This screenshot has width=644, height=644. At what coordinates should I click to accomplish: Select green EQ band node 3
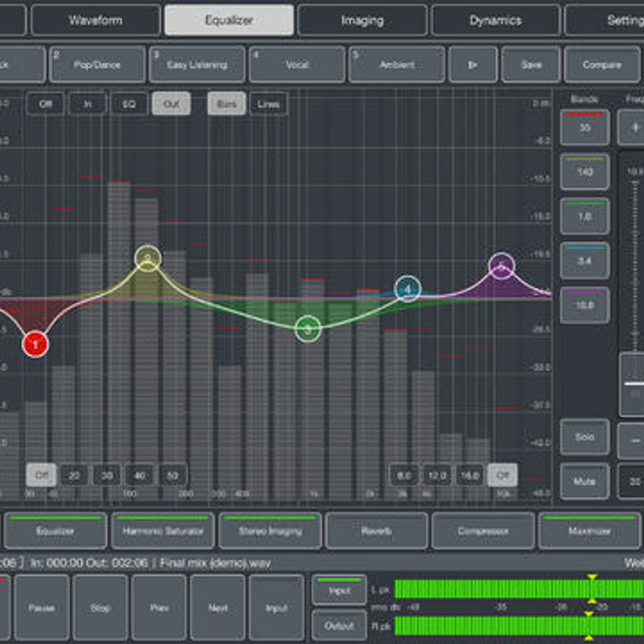coord(308,329)
